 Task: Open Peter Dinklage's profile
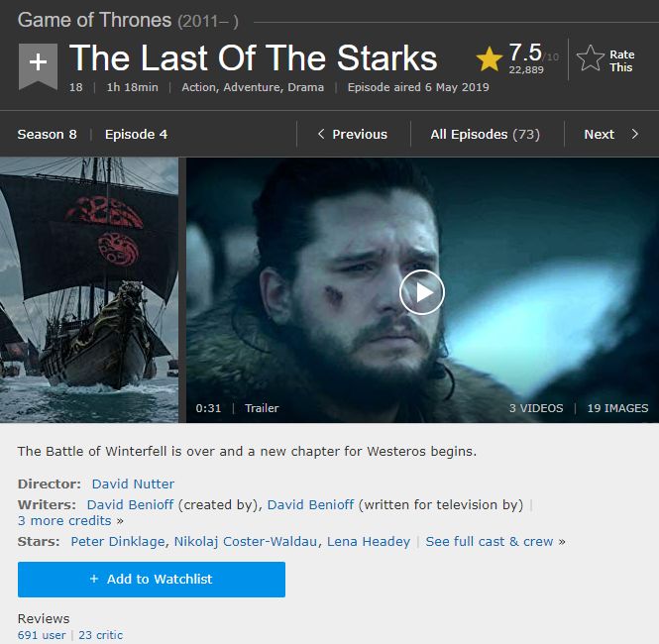(x=118, y=542)
